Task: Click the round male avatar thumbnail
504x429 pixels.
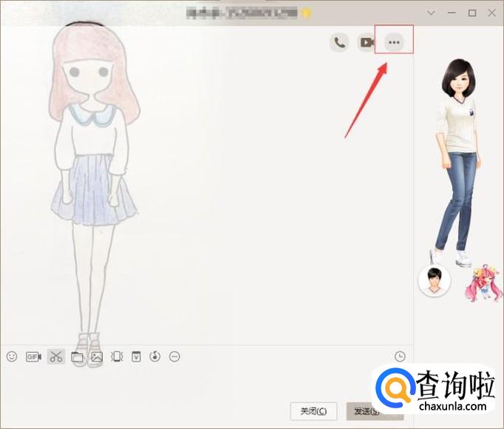Action: (x=435, y=280)
